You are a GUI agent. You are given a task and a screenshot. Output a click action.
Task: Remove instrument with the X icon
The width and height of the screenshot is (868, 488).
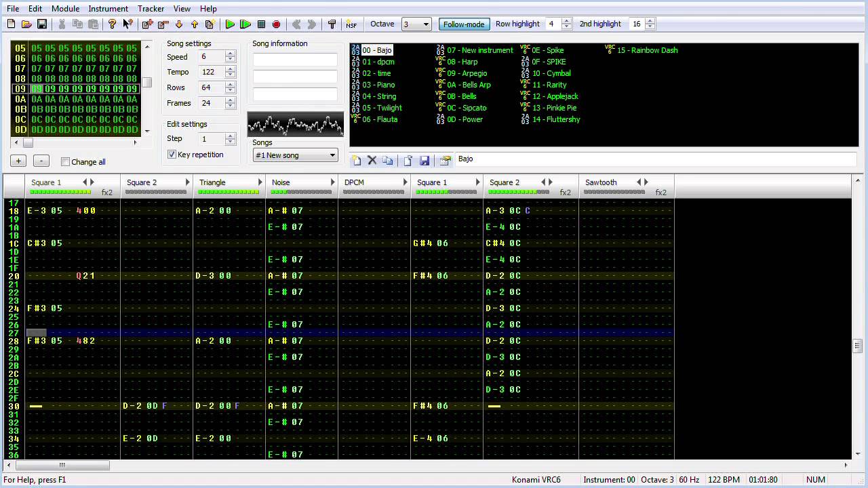click(x=372, y=161)
